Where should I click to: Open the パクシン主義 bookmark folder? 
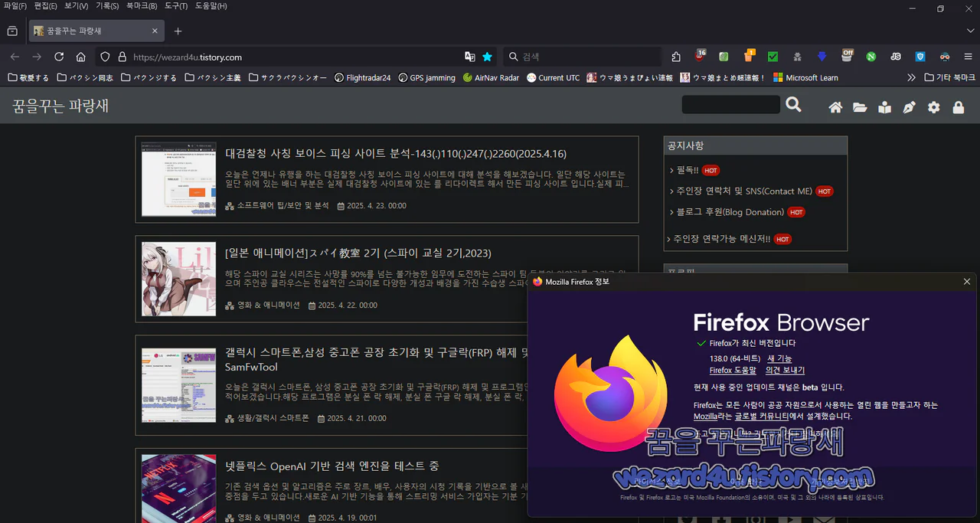pos(212,77)
